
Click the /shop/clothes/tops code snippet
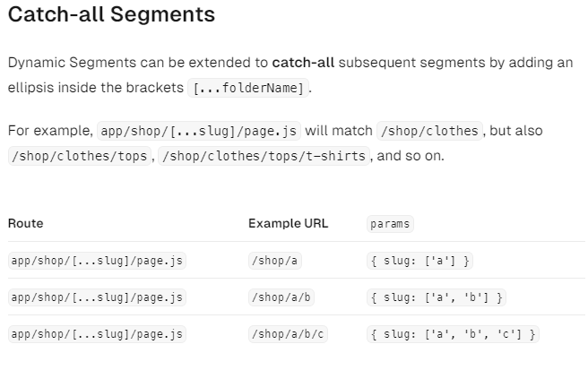coord(79,155)
